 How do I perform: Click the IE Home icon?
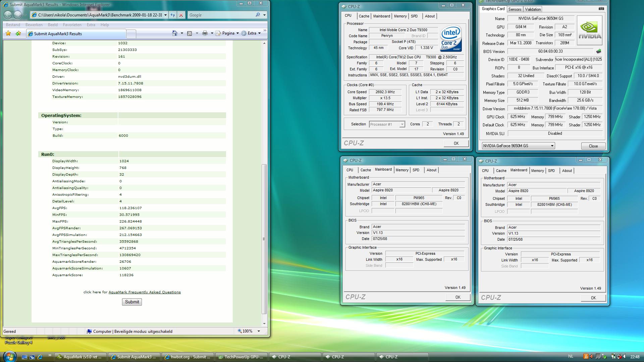pos(174,33)
